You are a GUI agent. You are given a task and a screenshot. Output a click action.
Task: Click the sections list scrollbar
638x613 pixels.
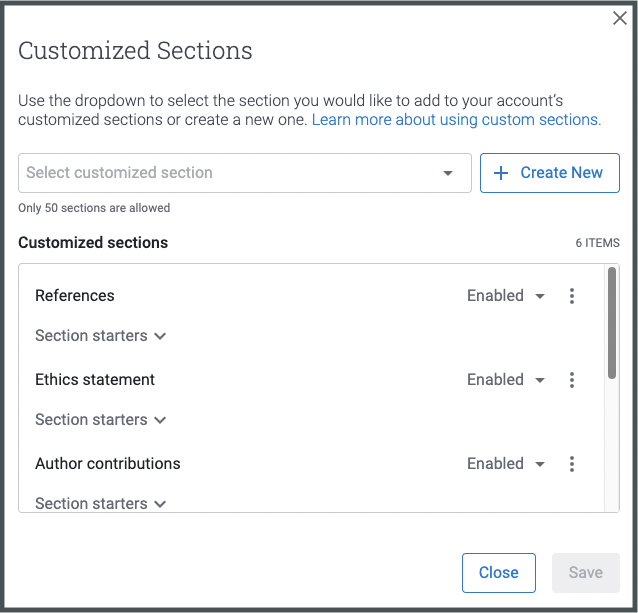(x=612, y=322)
